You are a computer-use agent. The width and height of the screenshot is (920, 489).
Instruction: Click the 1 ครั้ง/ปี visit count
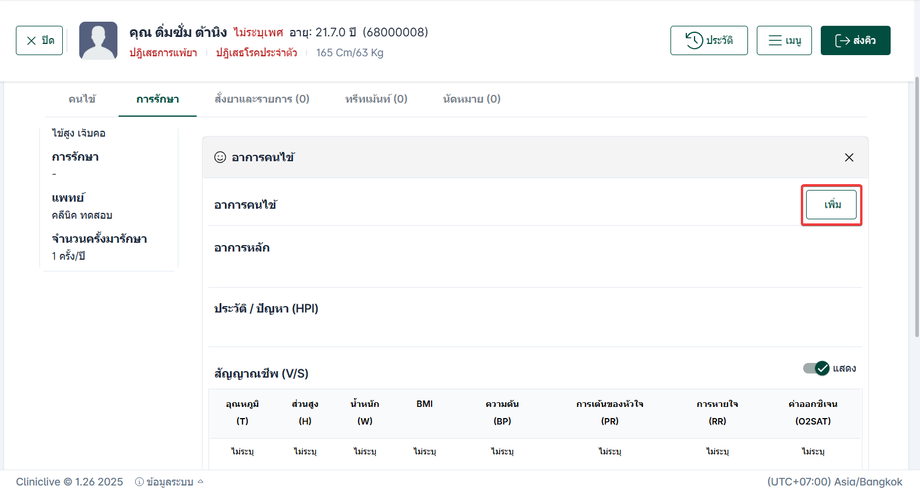coord(69,256)
